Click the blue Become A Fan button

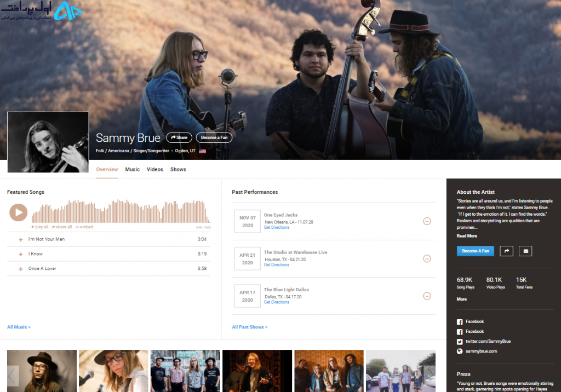[475, 251]
